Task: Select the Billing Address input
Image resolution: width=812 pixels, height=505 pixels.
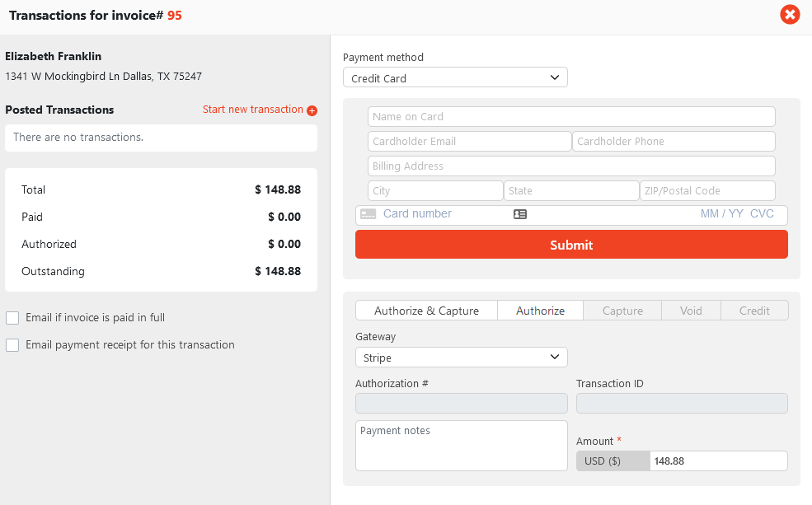Action: [571, 166]
